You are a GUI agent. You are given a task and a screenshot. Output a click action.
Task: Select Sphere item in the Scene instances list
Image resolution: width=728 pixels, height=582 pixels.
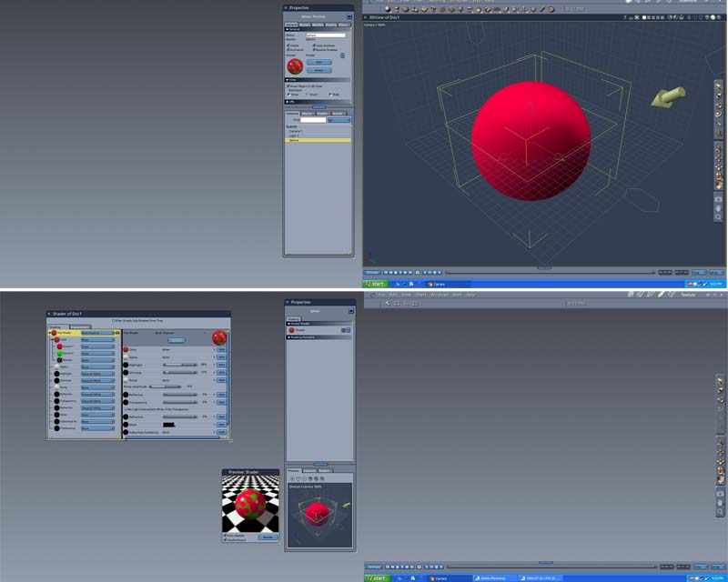click(x=318, y=140)
